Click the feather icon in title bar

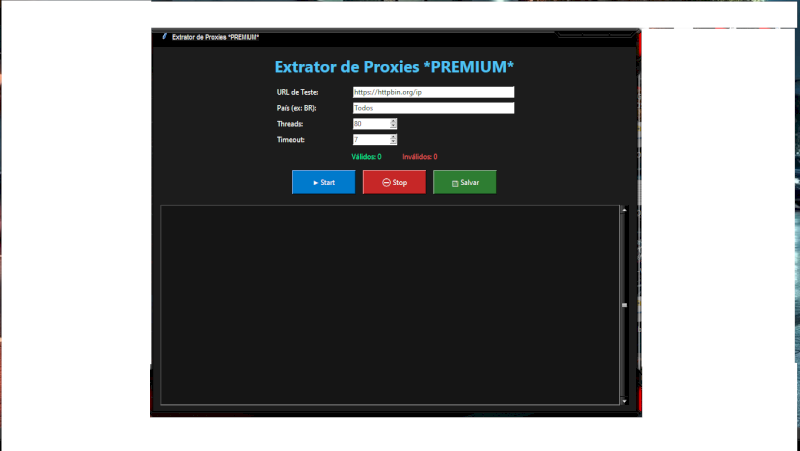click(164, 37)
